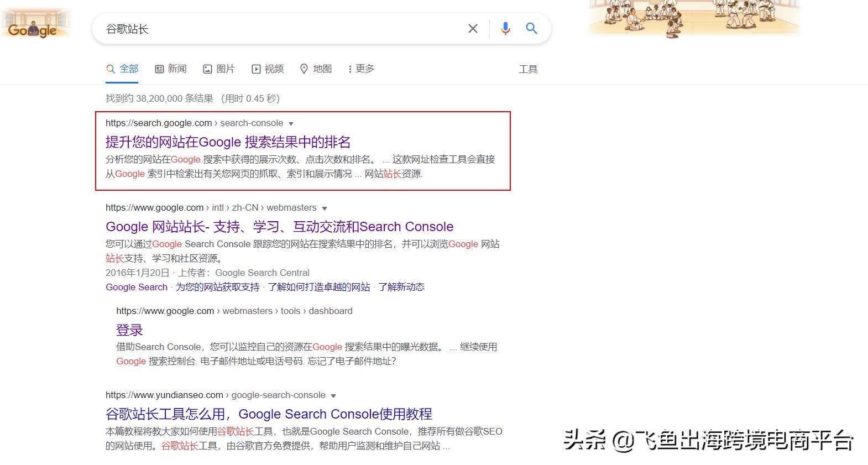Viewport: 868px width, 465px height.
Task: Start voice search with microphone icon
Action: coord(505,29)
